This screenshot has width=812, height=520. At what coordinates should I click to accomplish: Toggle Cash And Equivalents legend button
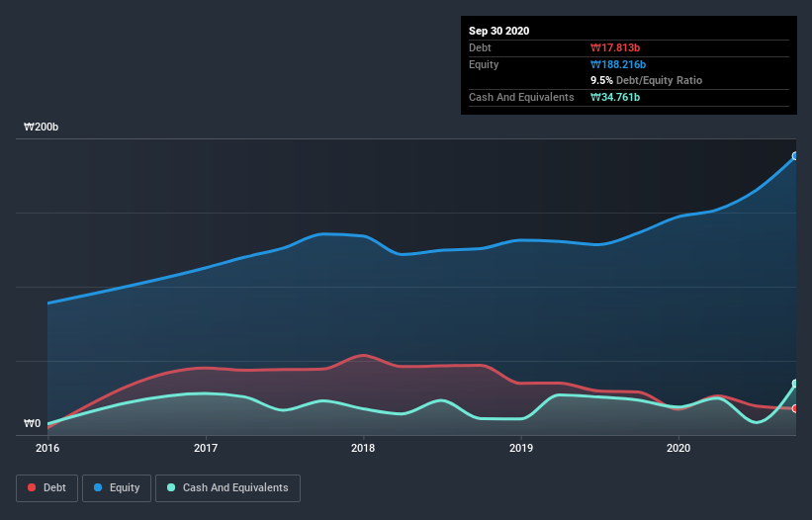pyautogui.click(x=227, y=488)
